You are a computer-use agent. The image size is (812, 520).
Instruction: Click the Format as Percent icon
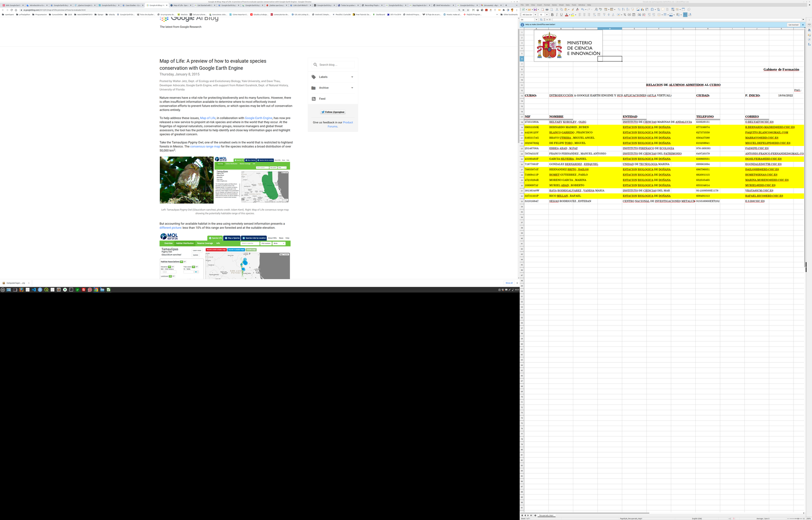[625, 15]
